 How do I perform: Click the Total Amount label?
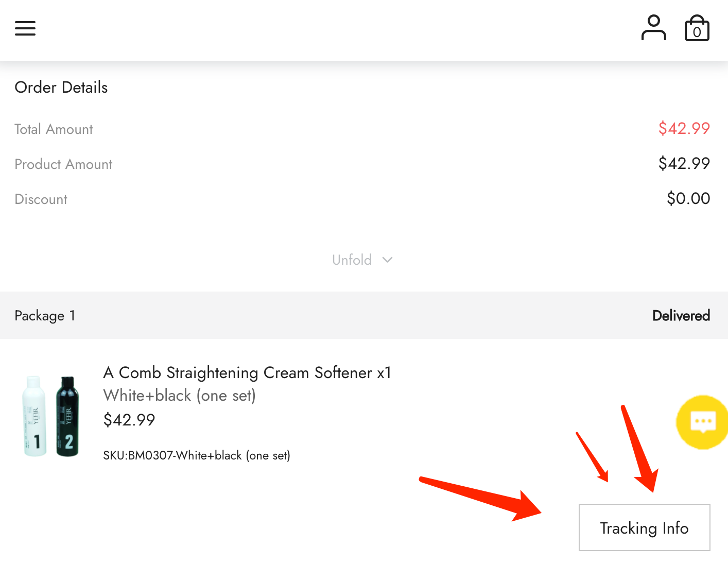tap(54, 129)
